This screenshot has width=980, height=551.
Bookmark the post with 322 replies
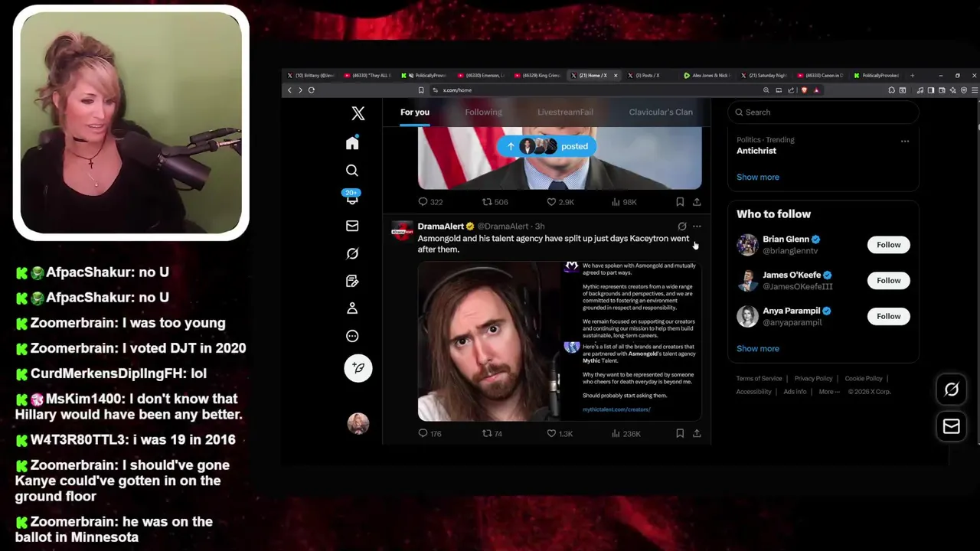click(680, 202)
